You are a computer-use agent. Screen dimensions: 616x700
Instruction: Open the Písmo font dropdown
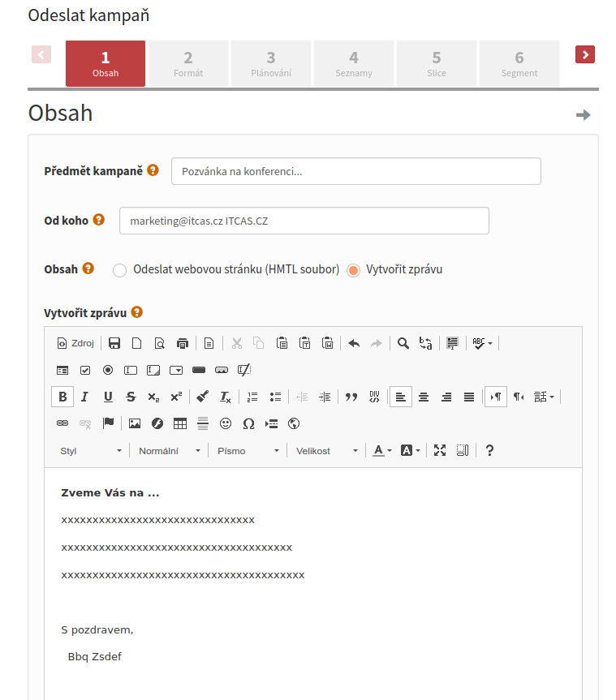click(x=248, y=450)
